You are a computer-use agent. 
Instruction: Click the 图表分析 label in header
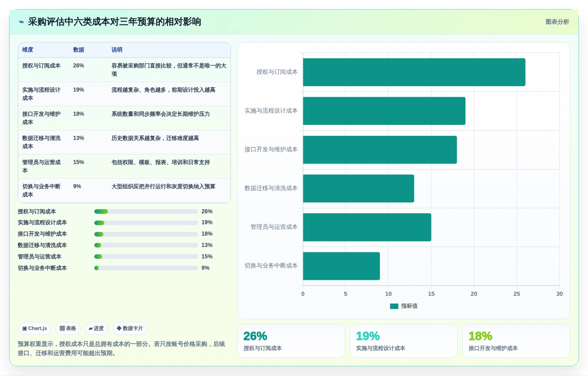[557, 22]
